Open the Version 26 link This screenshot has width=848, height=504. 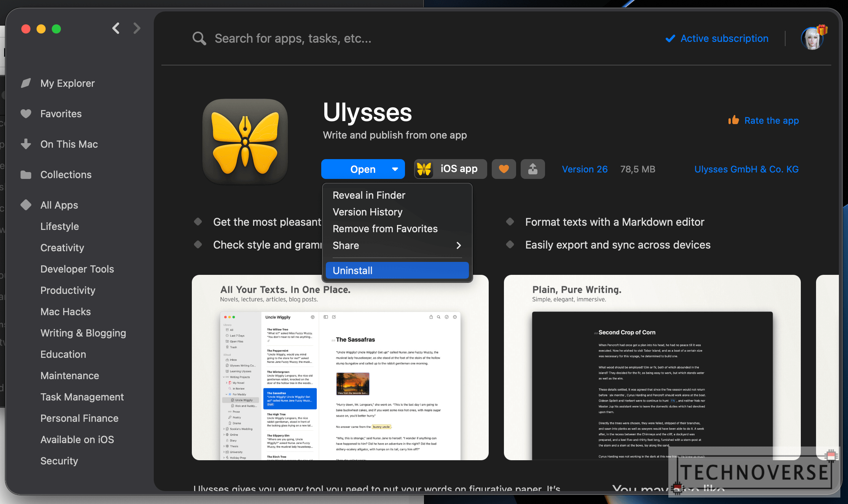pos(585,169)
